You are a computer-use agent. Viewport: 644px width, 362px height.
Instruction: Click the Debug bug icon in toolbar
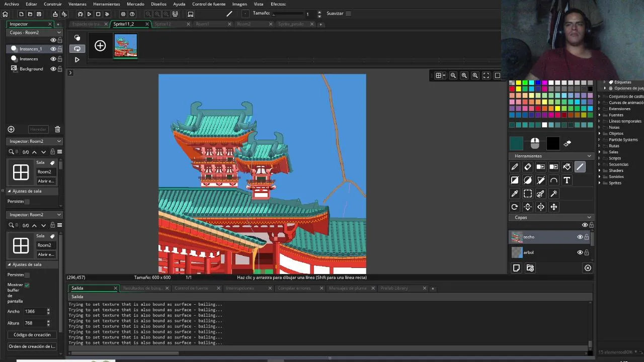click(80, 14)
